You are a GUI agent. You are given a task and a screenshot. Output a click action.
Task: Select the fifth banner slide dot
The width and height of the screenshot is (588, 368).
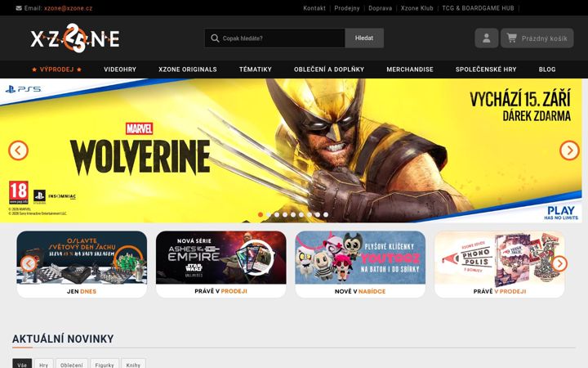(x=293, y=214)
